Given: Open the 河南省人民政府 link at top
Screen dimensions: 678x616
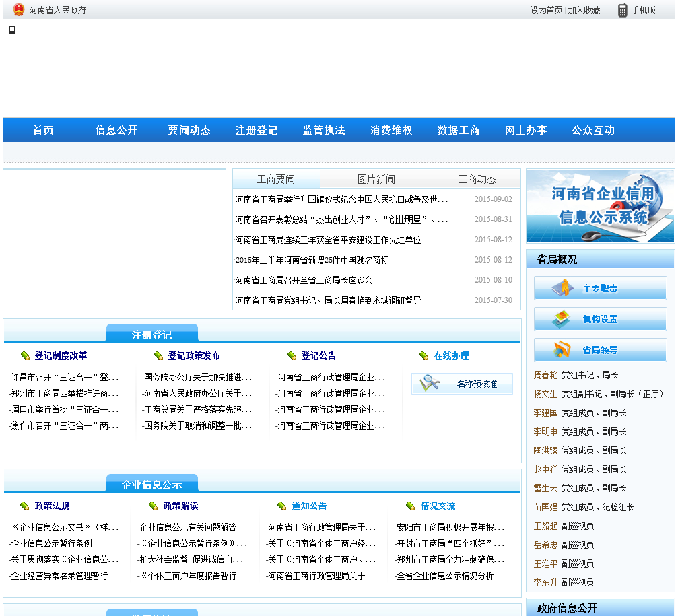Looking at the screenshot, I should tap(57, 10).
